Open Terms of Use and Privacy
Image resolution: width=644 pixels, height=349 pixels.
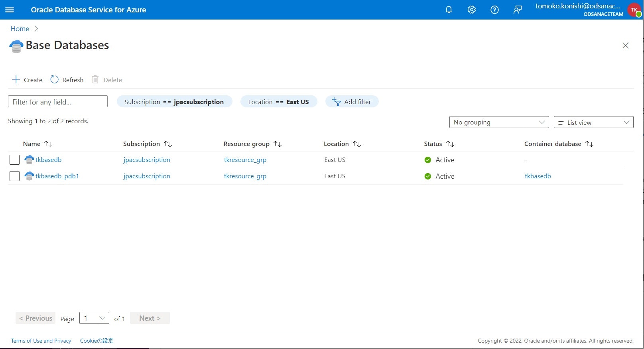click(41, 341)
